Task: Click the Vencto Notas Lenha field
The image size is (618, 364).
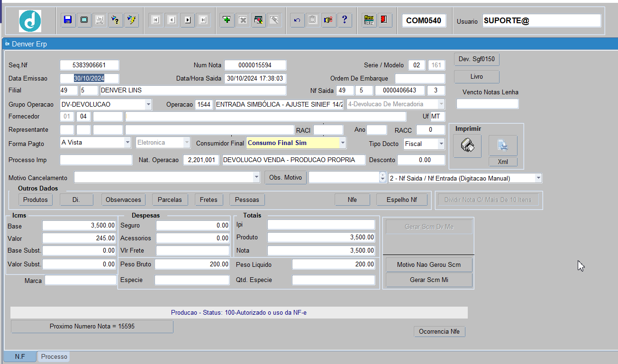Action: coord(487,104)
